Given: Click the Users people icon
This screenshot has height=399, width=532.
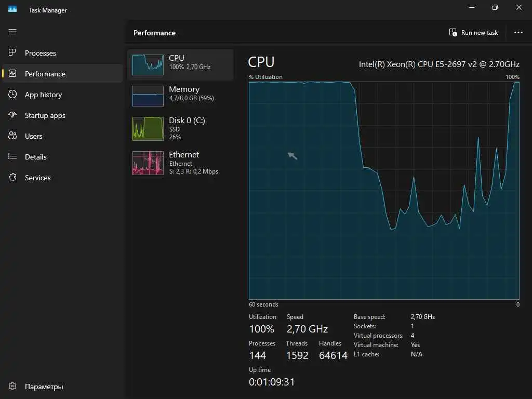Looking at the screenshot, I should tap(13, 136).
